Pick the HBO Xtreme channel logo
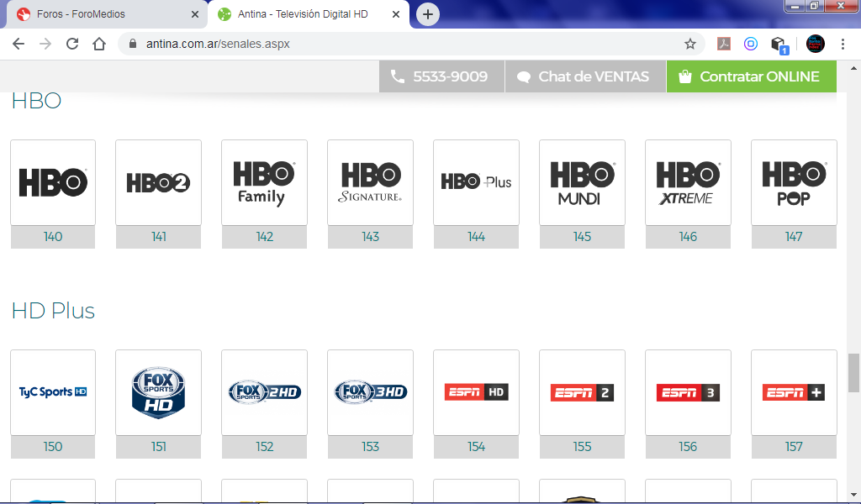The height and width of the screenshot is (504, 861). (688, 182)
